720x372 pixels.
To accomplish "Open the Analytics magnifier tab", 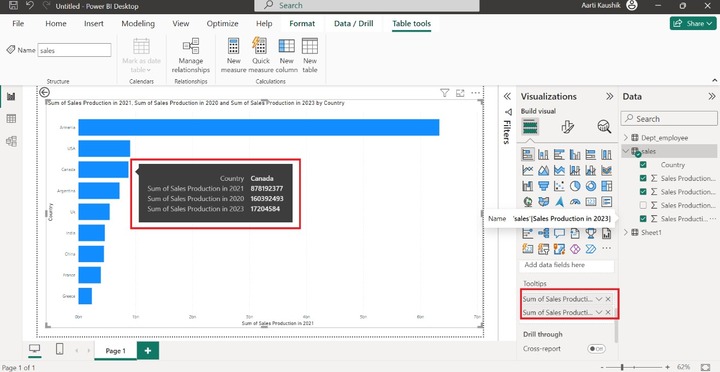I will coord(604,127).
